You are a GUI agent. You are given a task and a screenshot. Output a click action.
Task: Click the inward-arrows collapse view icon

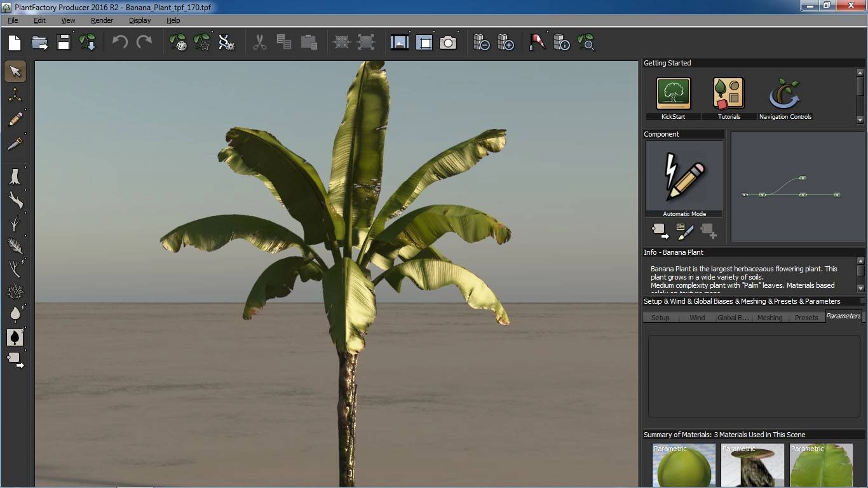(x=342, y=43)
